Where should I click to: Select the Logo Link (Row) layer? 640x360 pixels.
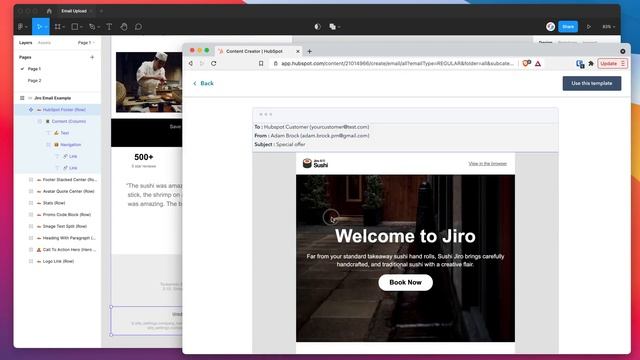[x=58, y=261]
